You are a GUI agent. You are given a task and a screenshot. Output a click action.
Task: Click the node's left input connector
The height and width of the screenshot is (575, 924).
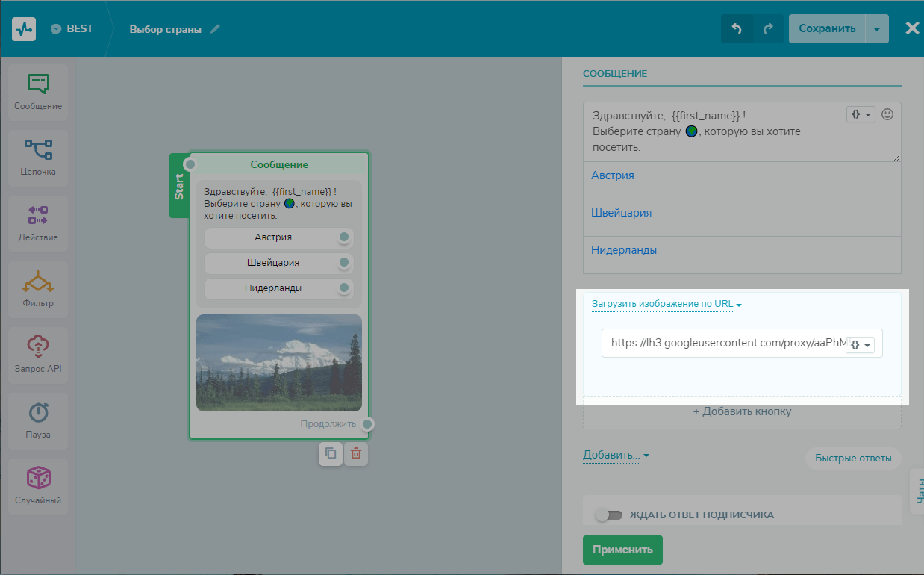click(190, 164)
